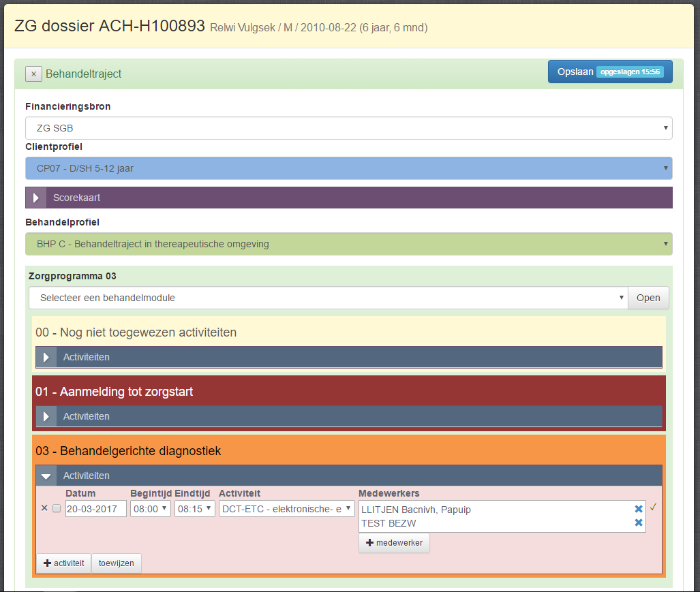Open the Financieringsbron dropdown

(348, 128)
